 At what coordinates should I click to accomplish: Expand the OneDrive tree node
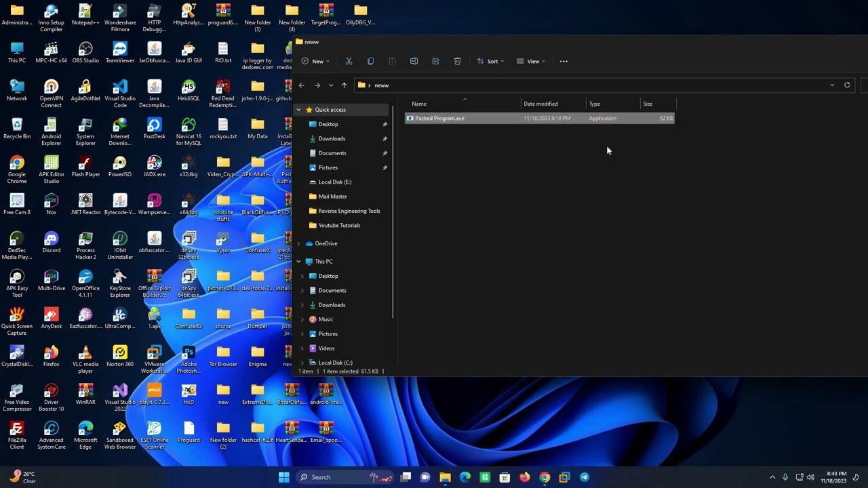pos(298,243)
